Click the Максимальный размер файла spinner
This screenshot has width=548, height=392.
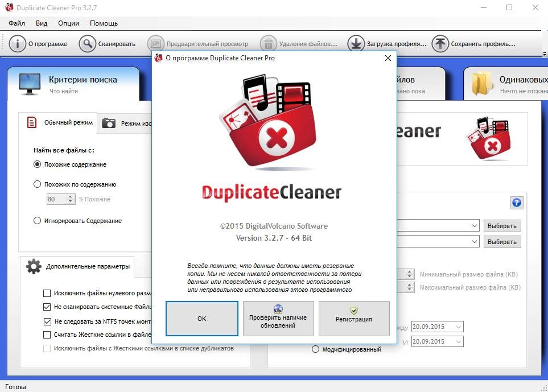pos(410,287)
